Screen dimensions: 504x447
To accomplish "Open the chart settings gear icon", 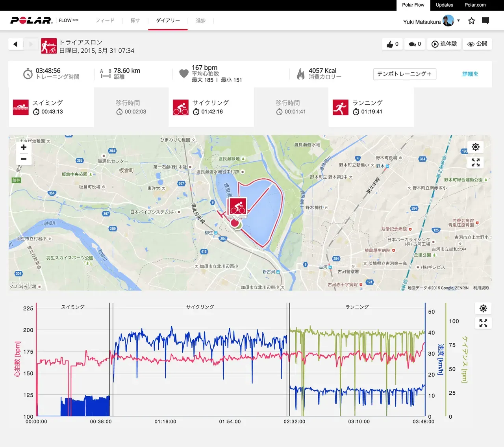I will tap(483, 308).
